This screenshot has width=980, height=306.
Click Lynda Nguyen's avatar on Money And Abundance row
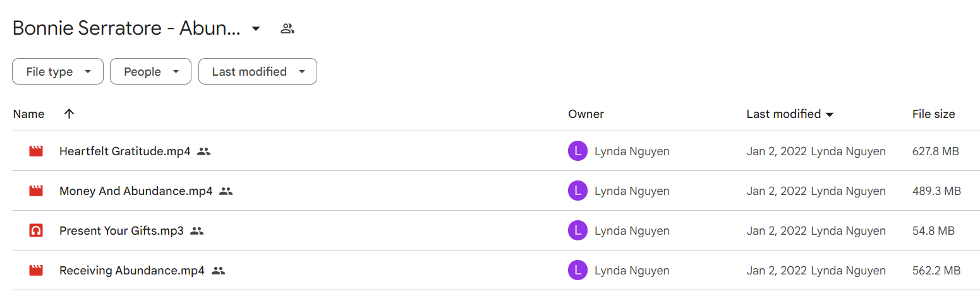pyautogui.click(x=578, y=191)
